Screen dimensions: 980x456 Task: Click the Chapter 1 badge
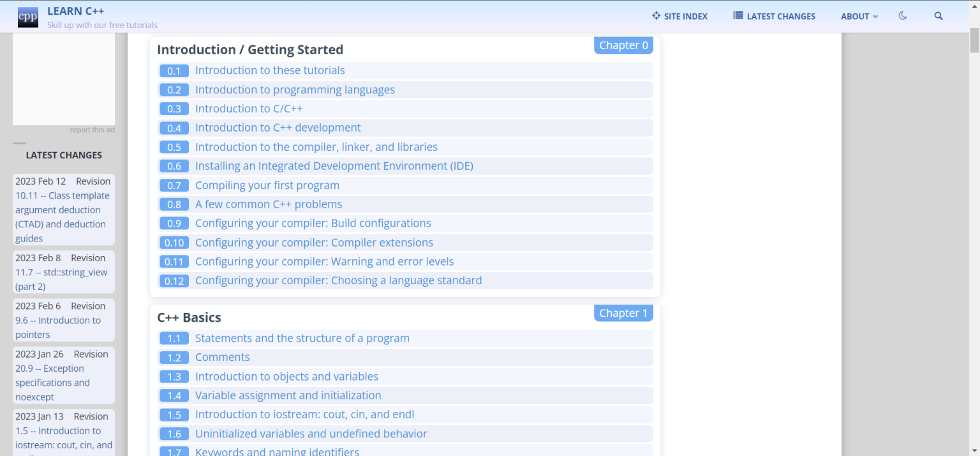tap(623, 313)
